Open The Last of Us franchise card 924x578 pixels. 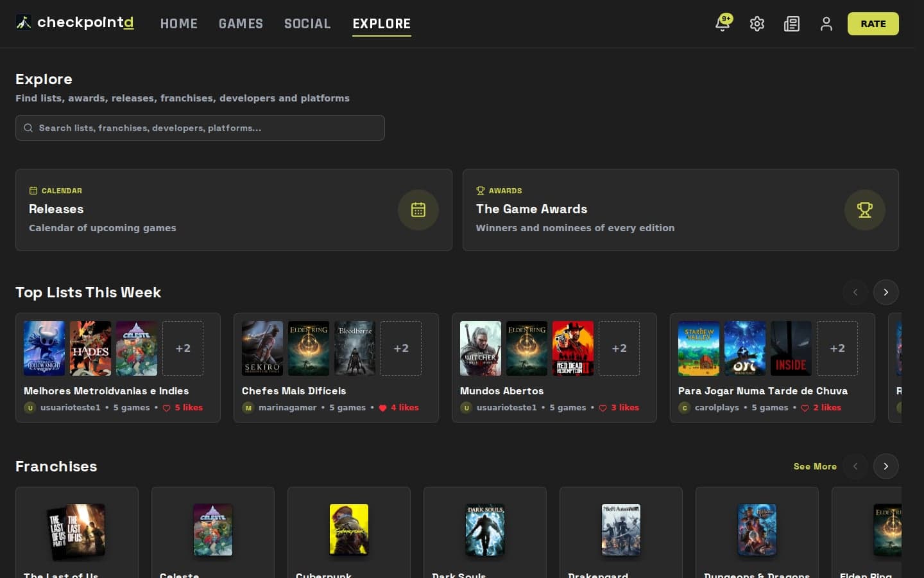point(77,532)
